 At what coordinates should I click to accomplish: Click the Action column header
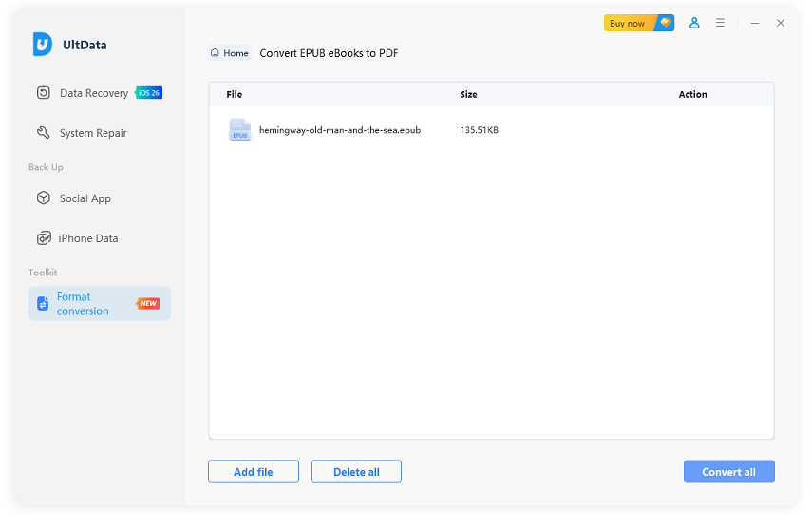[693, 94]
